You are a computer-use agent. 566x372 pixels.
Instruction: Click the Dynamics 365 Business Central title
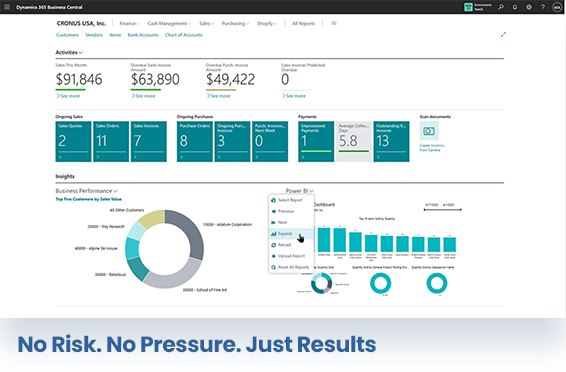pos(49,7)
